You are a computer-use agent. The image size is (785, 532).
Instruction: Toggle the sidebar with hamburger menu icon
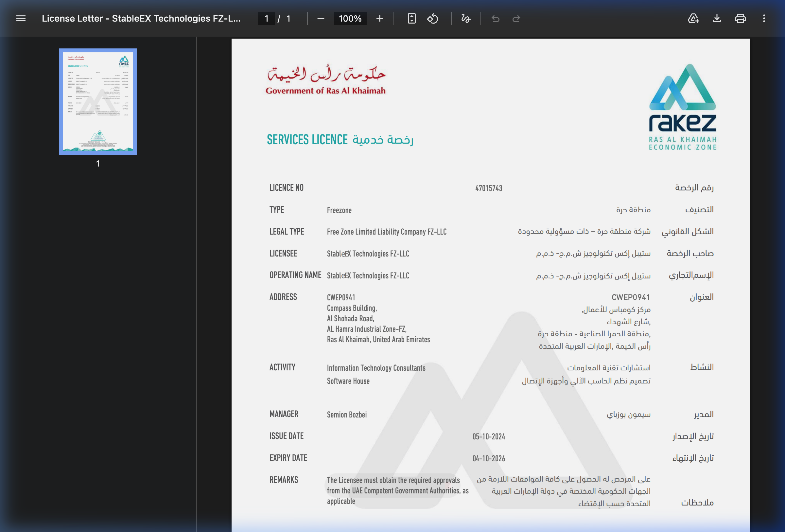tap(21, 19)
